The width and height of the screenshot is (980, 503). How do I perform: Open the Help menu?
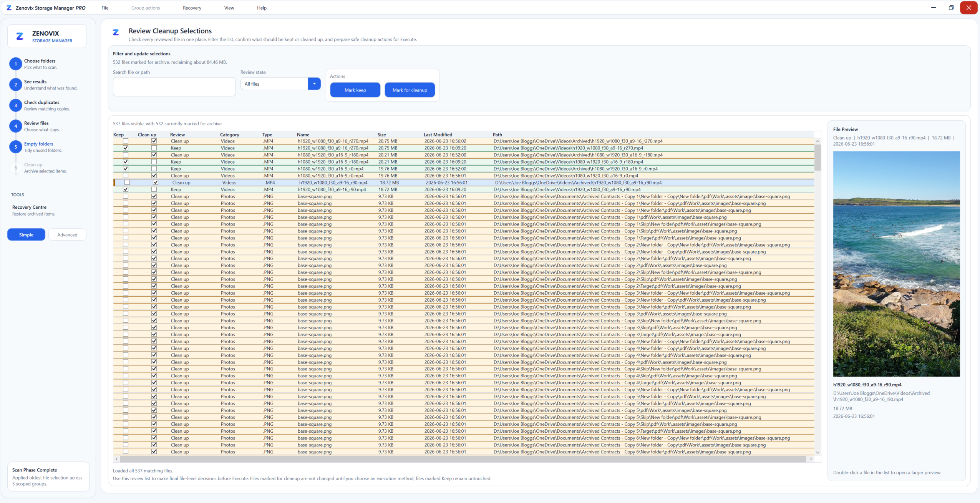click(x=262, y=8)
